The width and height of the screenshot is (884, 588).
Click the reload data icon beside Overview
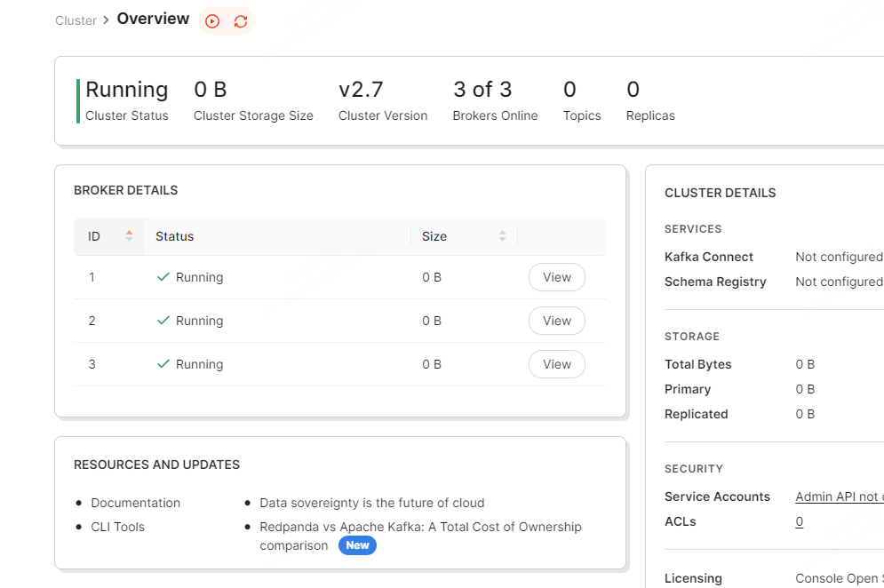241,21
